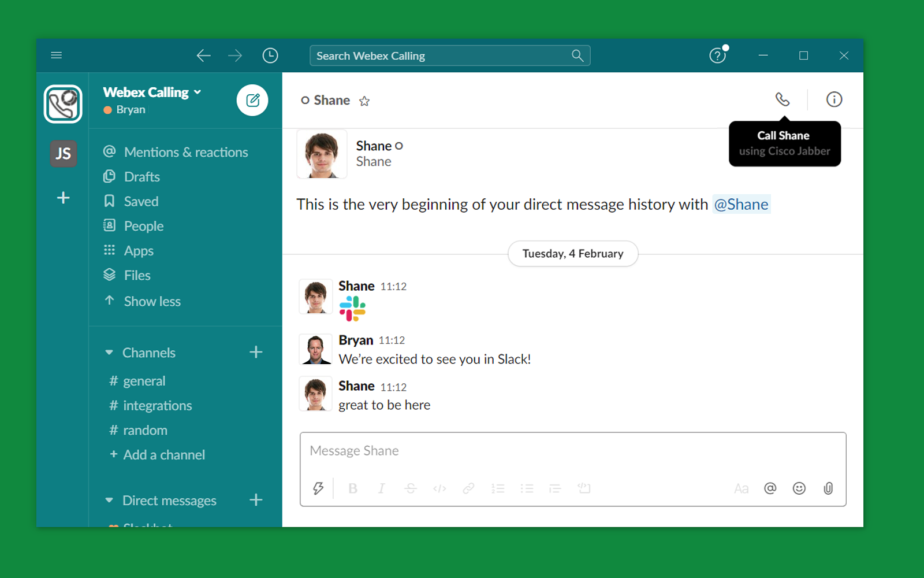Collapse the Direct messages section
Image resolution: width=924 pixels, height=578 pixels.
pyautogui.click(x=109, y=501)
